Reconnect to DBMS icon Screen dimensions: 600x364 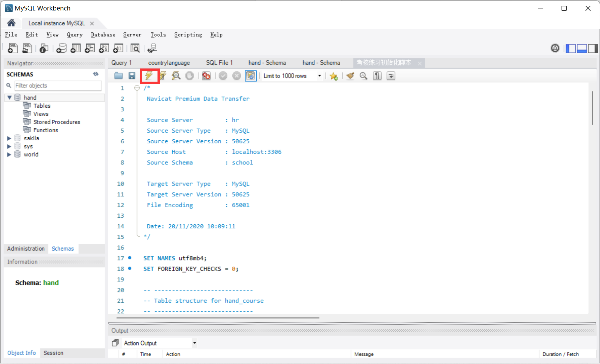[x=152, y=48]
